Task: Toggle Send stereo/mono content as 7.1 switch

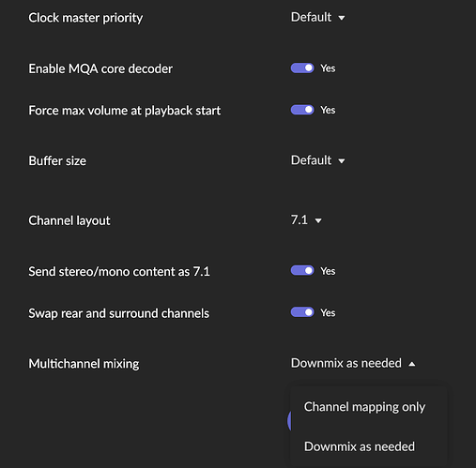Action: [302, 271]
